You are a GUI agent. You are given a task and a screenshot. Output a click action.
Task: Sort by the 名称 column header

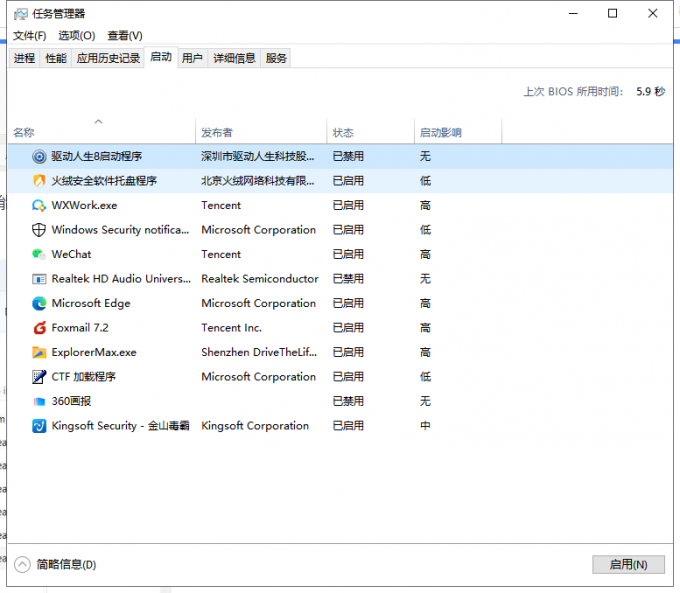[101, 132]
